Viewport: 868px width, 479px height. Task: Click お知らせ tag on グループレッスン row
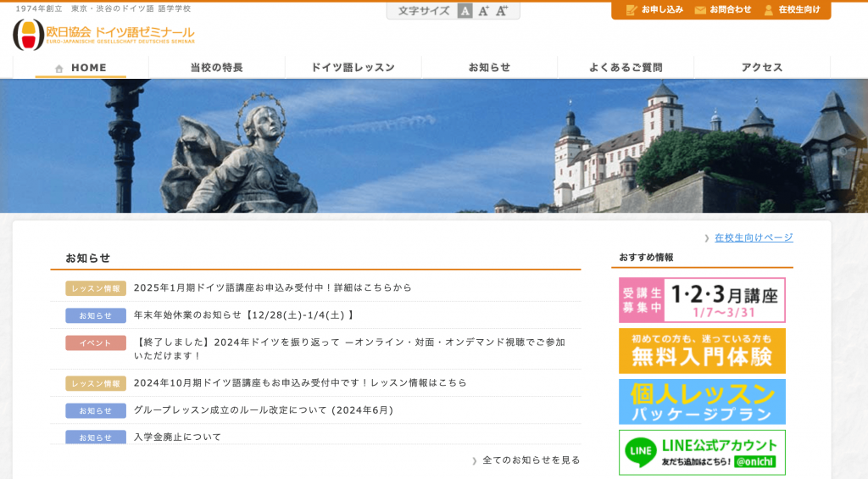tap(96, 411)
